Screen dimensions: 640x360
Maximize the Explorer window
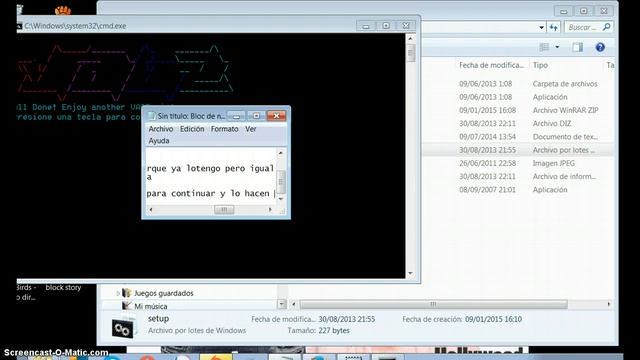tap(583, 11)
